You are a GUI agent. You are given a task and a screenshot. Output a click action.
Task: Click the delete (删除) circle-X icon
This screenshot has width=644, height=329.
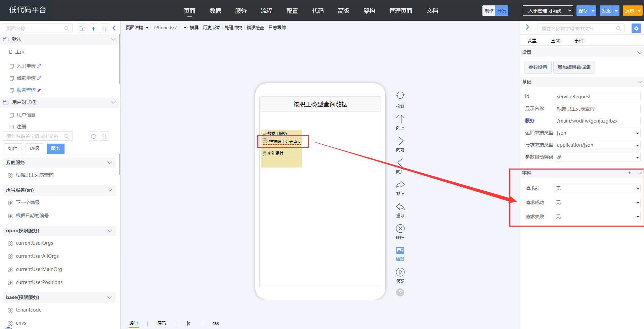coord(400,229)
